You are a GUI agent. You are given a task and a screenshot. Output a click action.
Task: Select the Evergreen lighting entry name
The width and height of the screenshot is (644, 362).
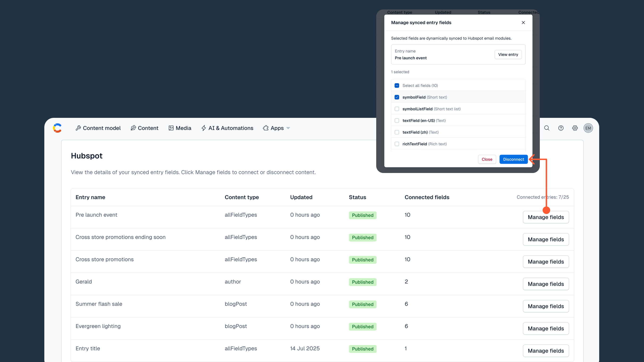(98, 326)
